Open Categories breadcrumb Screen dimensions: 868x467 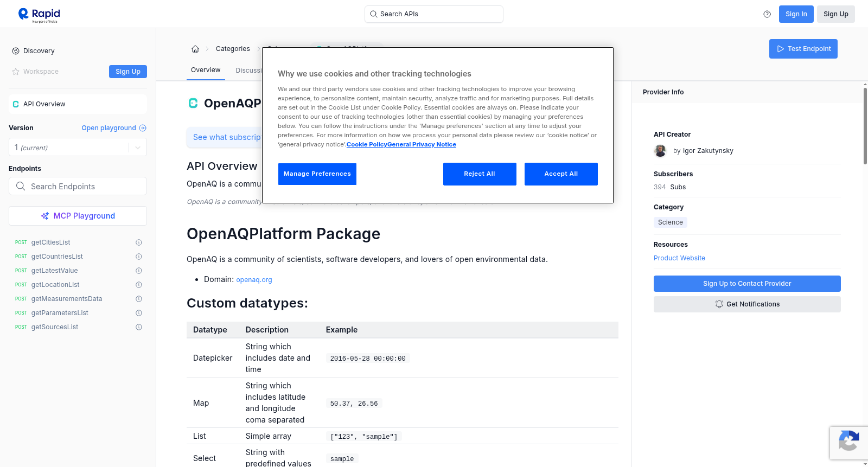click(x=233, y=49)
